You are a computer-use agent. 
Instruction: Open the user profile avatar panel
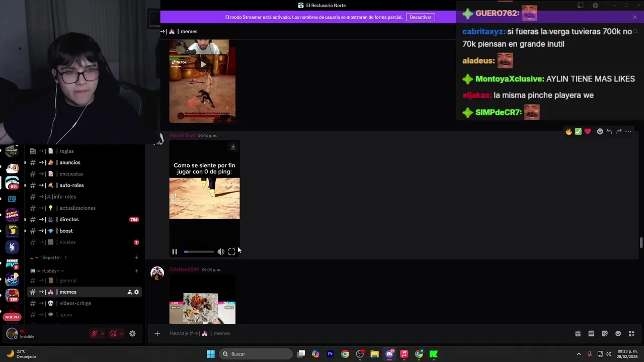point(12,333)
